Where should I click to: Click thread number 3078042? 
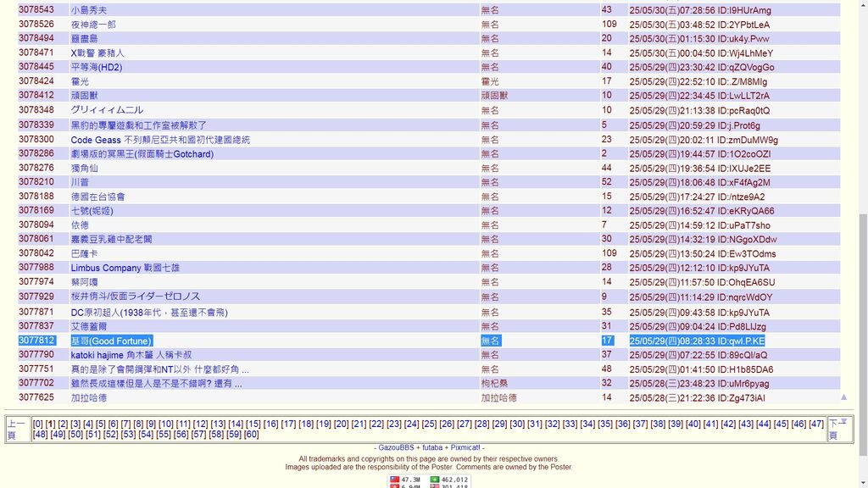click(x=36, y=252)
